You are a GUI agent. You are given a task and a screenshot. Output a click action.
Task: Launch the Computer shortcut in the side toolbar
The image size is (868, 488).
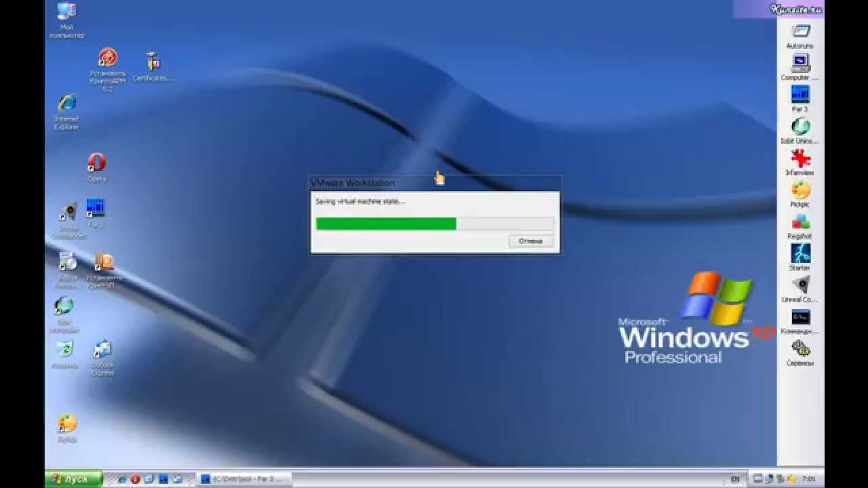click(x=800, y=67)
